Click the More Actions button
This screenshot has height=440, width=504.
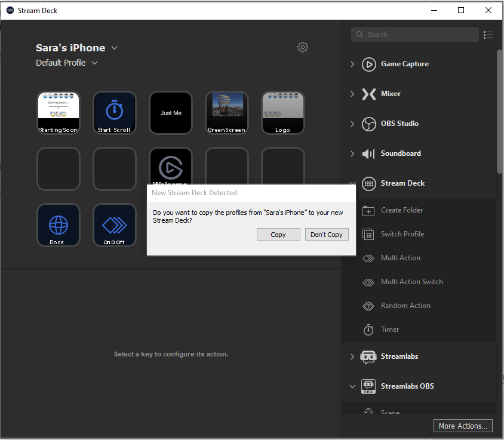pyautogui.click(x=463, y=426)
